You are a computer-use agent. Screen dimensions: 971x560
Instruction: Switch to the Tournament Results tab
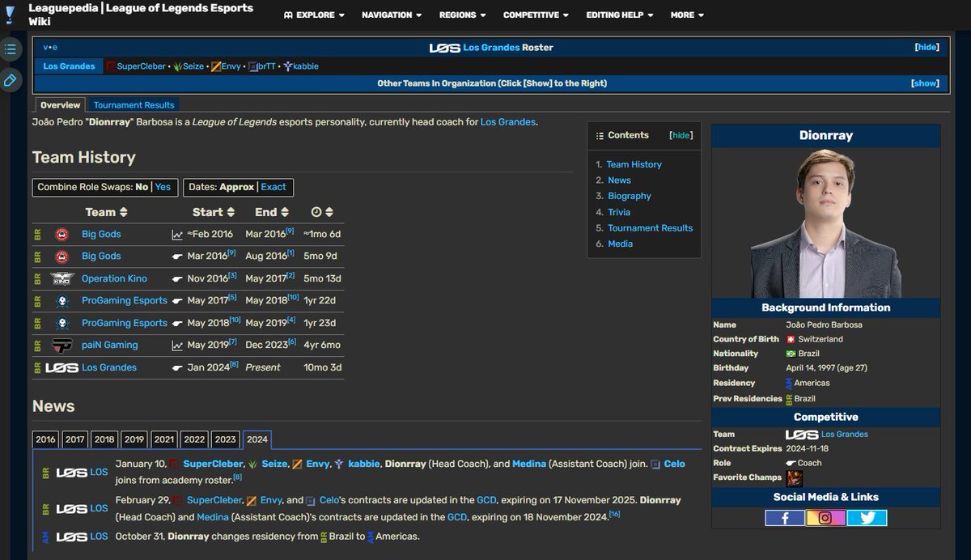[134, 105]
